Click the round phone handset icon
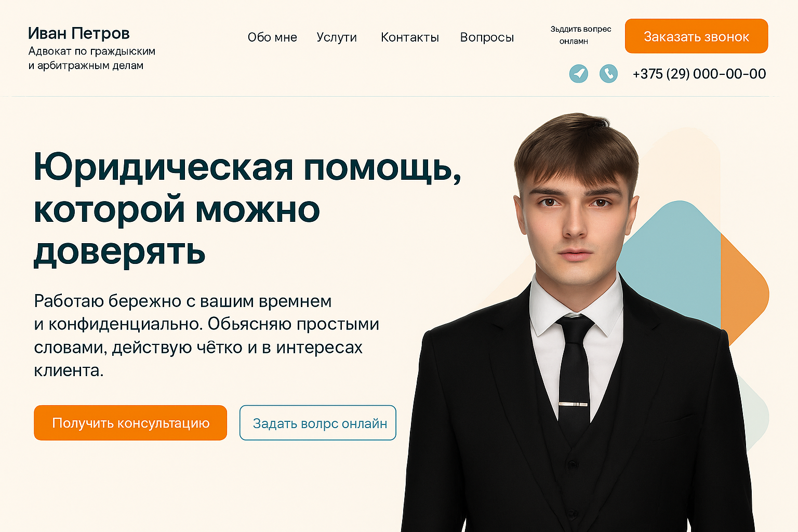798x532 pixels. pyautogui.click(x=608, y=74)
